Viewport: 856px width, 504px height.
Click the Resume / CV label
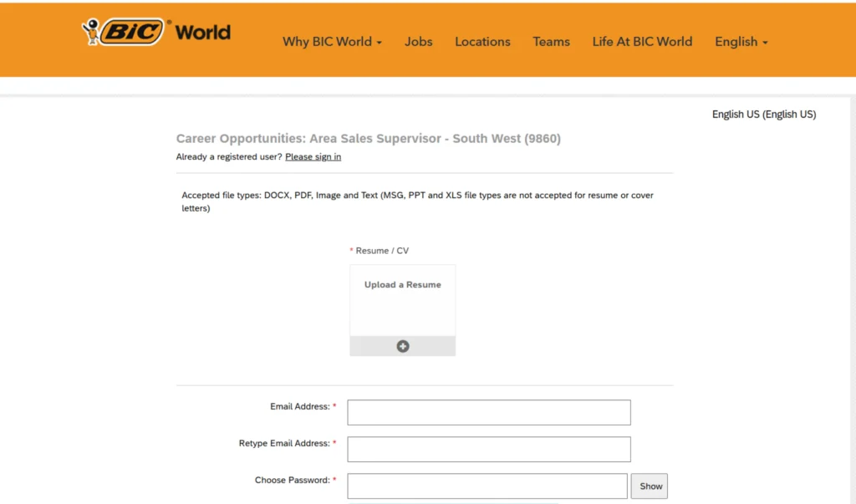pos(379,251)
